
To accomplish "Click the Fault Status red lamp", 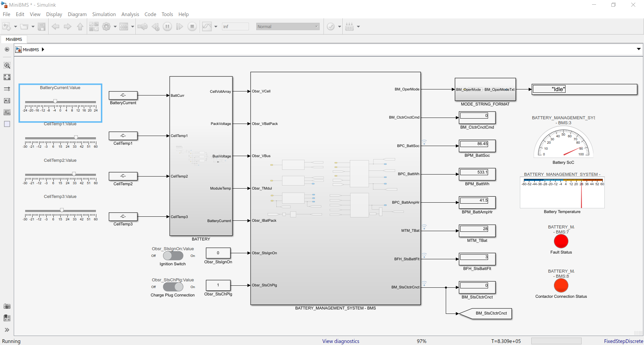I will point(561,241).
